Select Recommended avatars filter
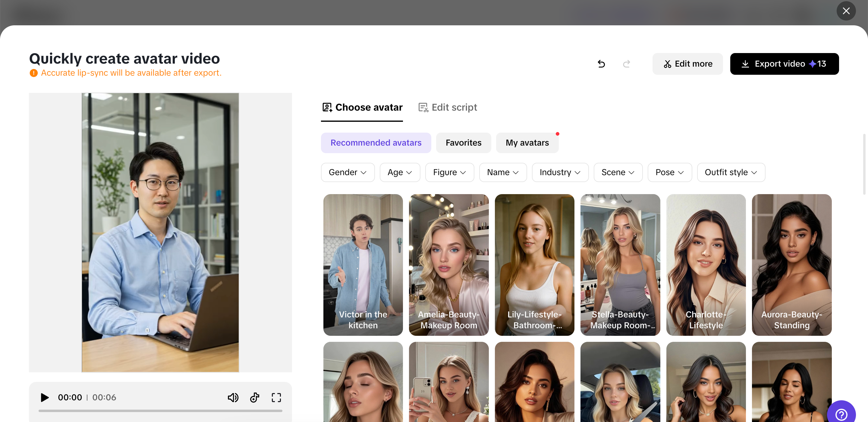 click(376, 143)
